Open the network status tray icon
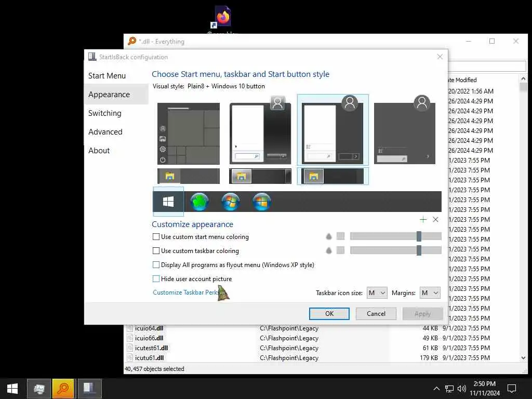 (449, 389)
